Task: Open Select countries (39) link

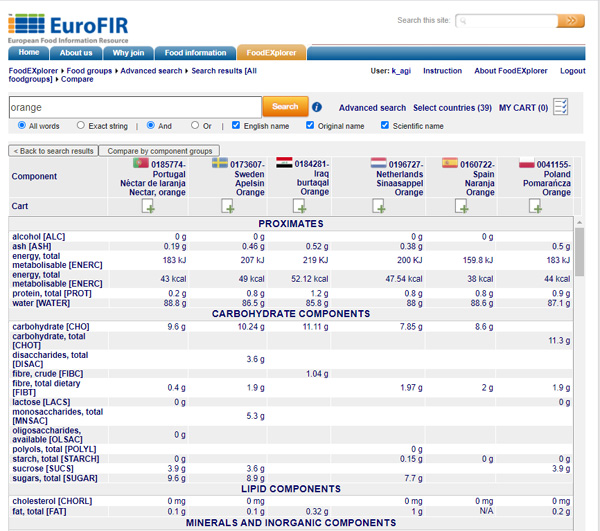Action: (x=452, y=108)
